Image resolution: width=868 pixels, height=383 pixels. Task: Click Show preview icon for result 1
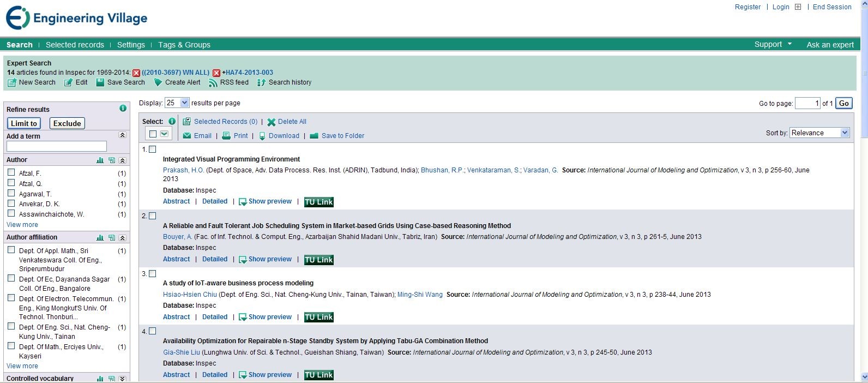243,202
